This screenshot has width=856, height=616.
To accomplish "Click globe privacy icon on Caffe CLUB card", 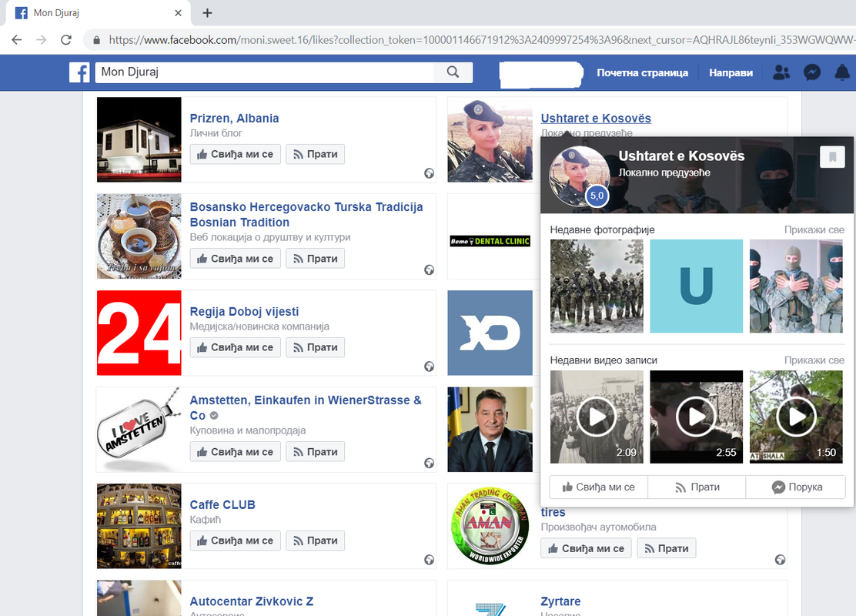I will (429, 560).
